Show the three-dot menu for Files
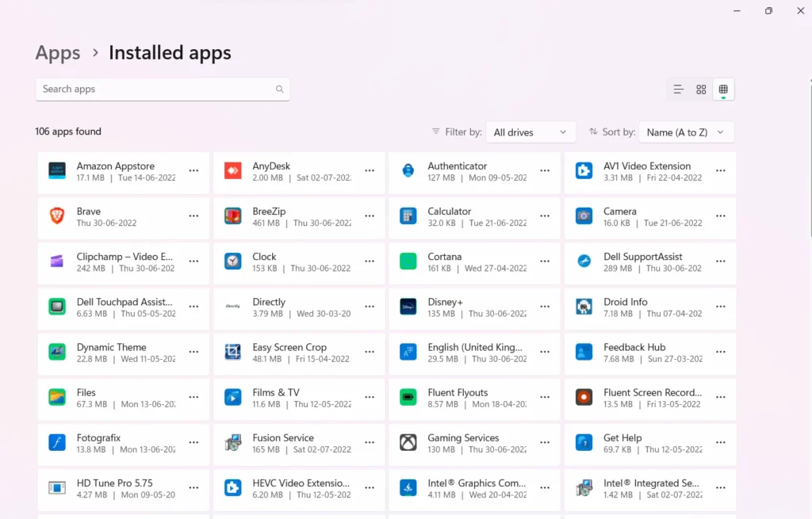 [x=193, y=397]
